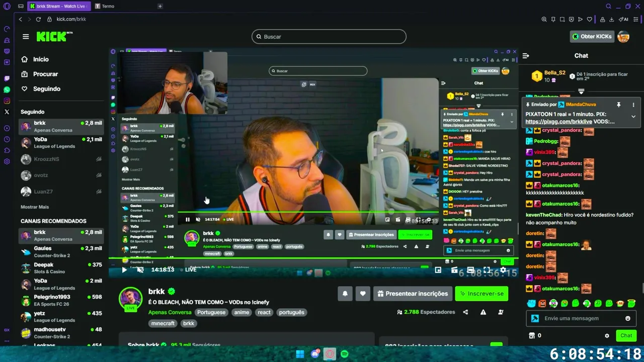Open the Kick hamburger menu
644x362 pixels.
(26, 37)
